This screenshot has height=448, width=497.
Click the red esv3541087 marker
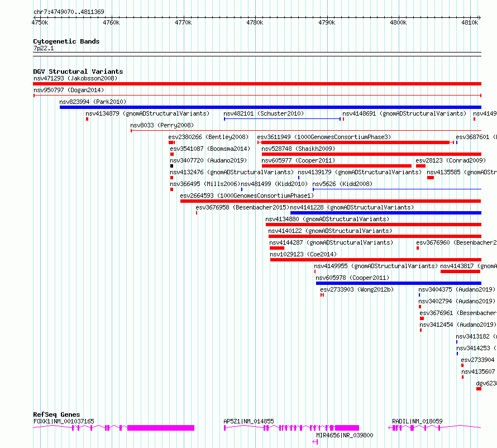point(172,154)
